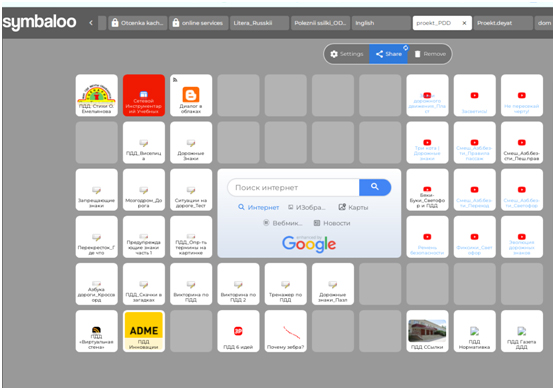Select the Вебмик... search option
This screenshot has height=390, width=555.
pos(282,223)
